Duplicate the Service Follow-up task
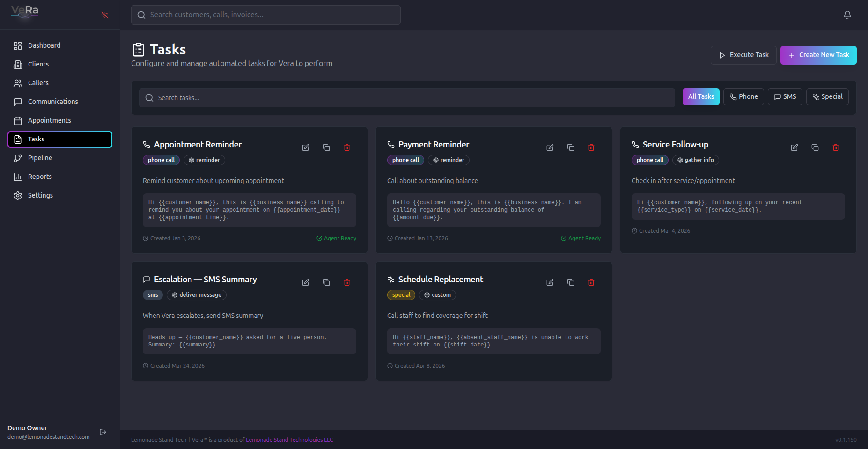 [x=815, y=147]
